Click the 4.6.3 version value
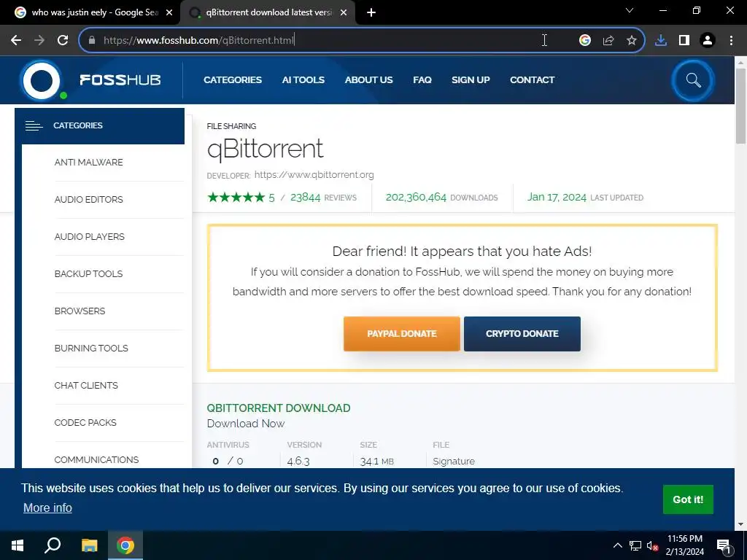This screenshot has width=747, height=560. pos(298,461)
